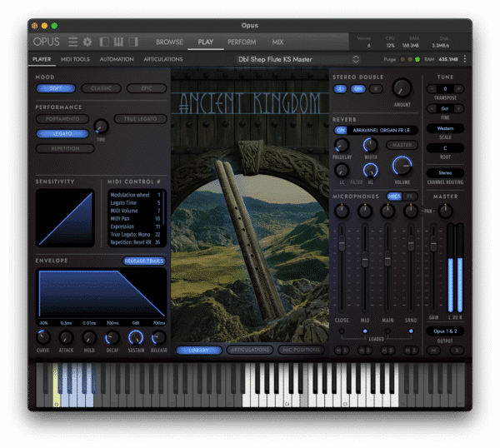This screenshot has height=448, width=500.
Task: Click the Close mic pan knob
Action: [342, 211]
